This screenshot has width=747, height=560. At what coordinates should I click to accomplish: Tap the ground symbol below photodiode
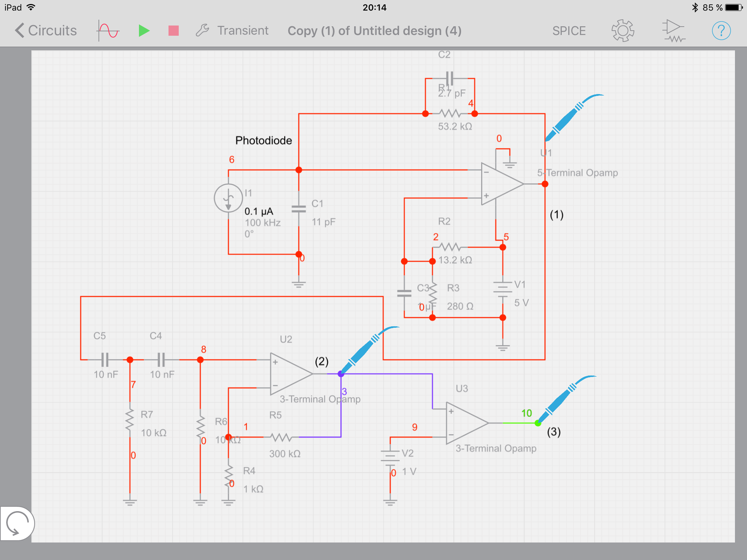[x=299, y=284]
